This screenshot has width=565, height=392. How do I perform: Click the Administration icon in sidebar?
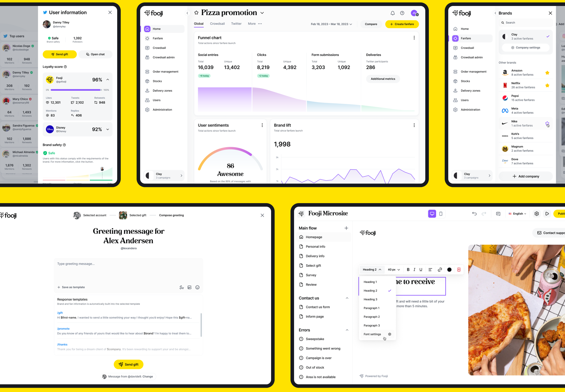pyautogui.click(x=148, y=109)
